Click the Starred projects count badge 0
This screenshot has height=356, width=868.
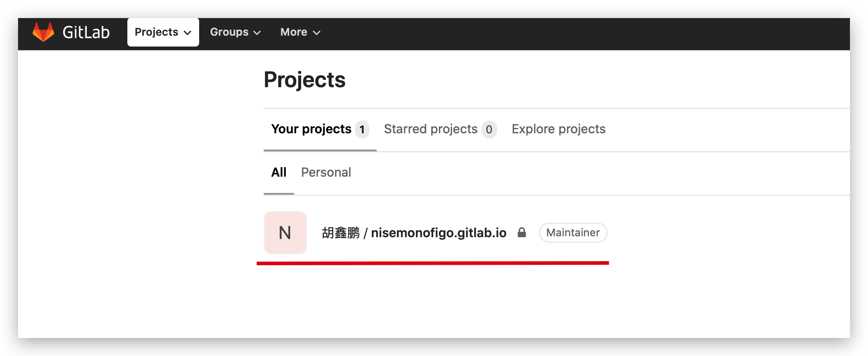pos(489,130)
